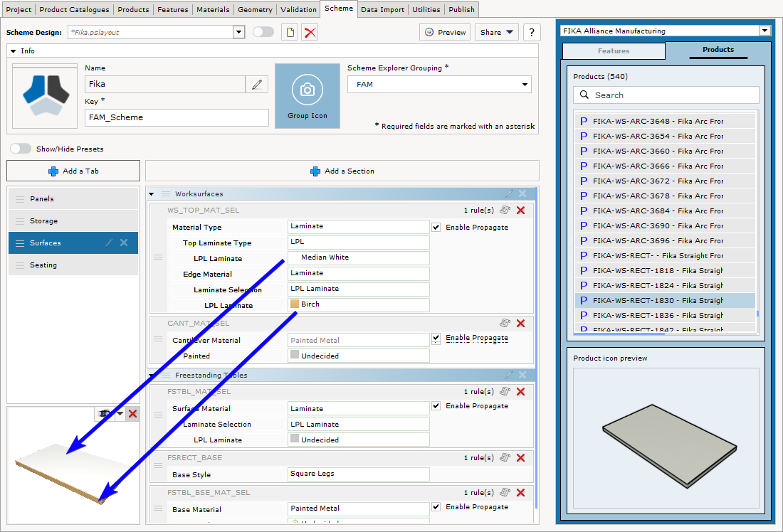783x532 pixels.
Task: Select FIKA-WS-RECT-1836 in product list
Action: (x=665, y=315)
